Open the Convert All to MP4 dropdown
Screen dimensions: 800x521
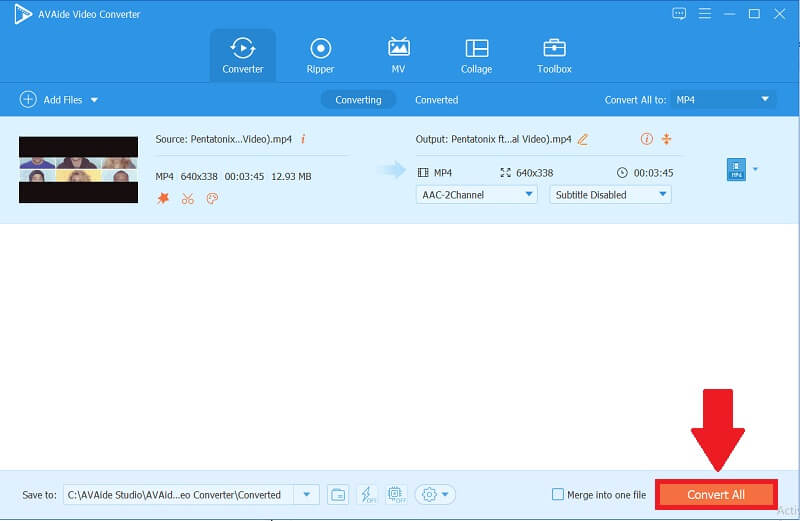[723, 100]
